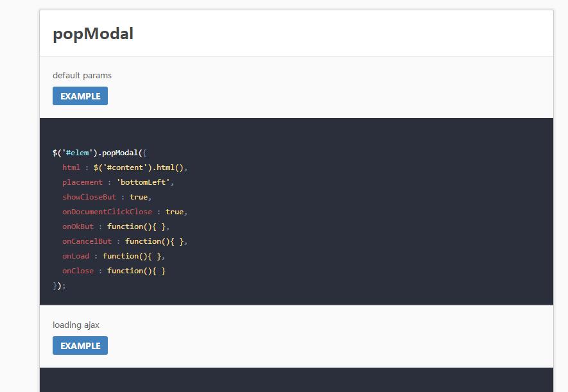This screenshot has height=392, width=568.
Task: Click the 'loading ajax' label text
Action: (x=76, y=325)
